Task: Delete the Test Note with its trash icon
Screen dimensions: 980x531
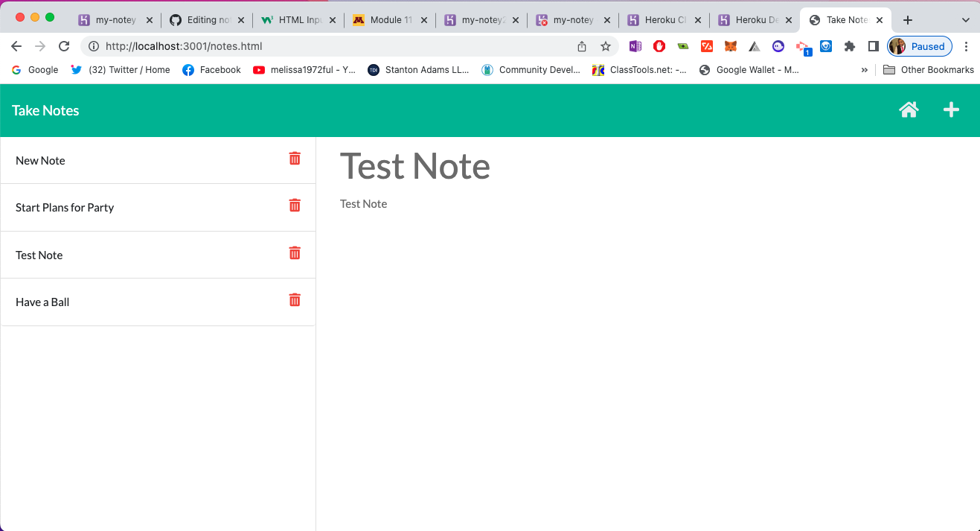Action: [x=295, y=252]
